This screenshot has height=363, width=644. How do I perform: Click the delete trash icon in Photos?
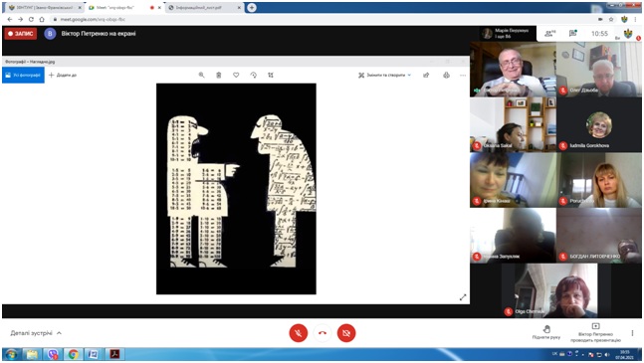coord(219,75)
